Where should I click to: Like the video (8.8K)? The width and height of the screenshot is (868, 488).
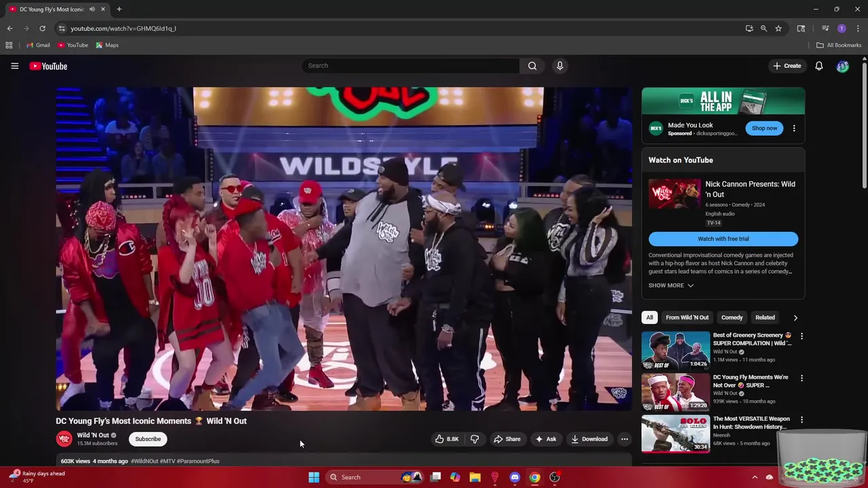447,439
